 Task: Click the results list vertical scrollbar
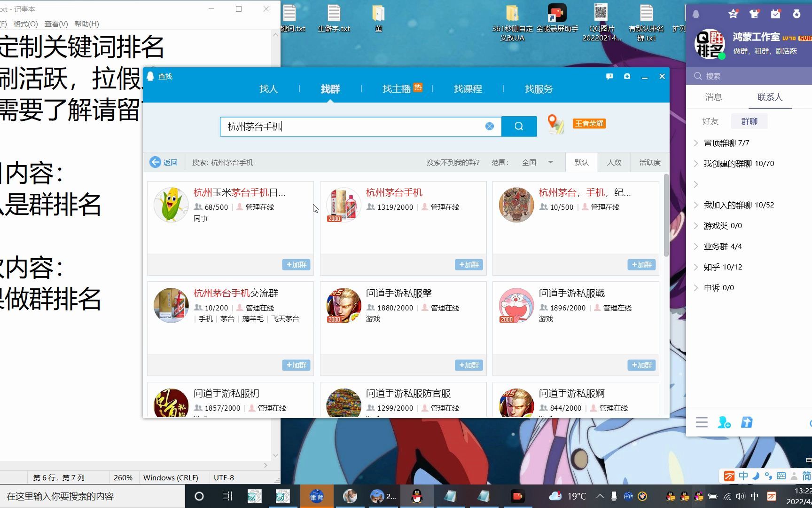(666, 215)
